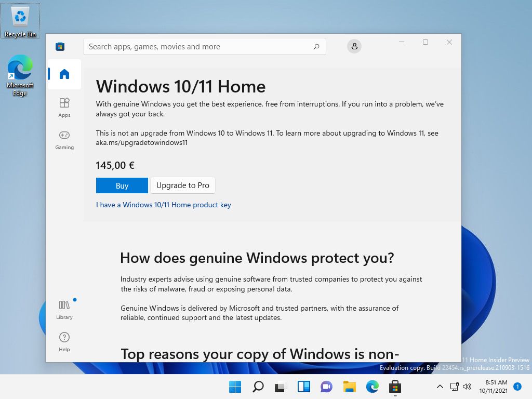This screenshot has width=532, height=399.
Task: Open the network status tray icon
Action: [454, 387]
